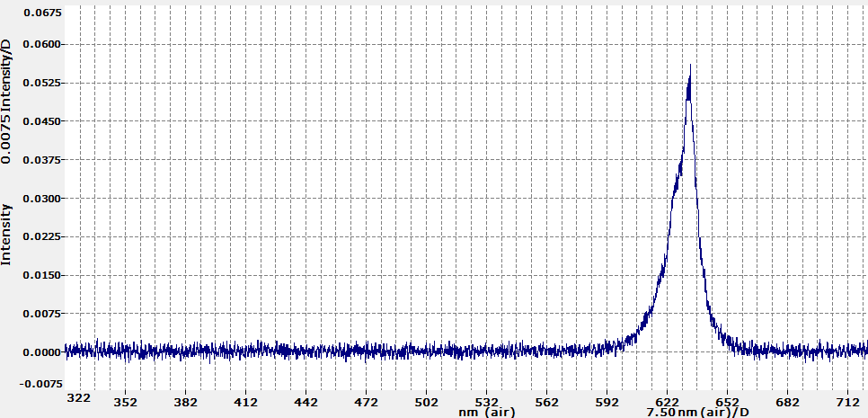Click the 382 wavelength tick label

pos(186,401)
